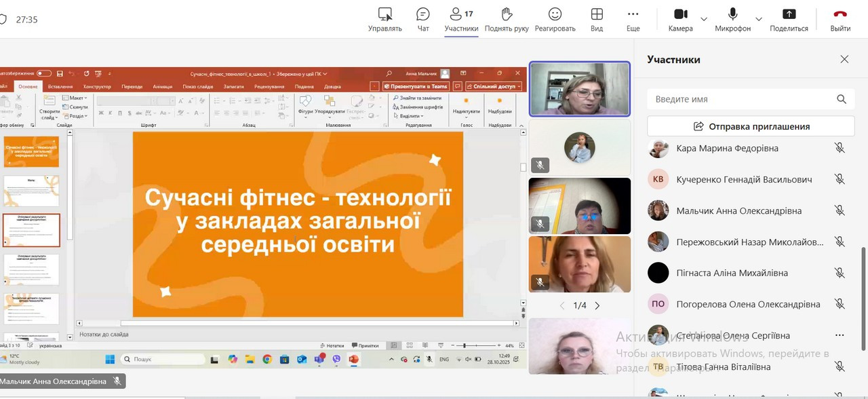Click the Send invitation button

coord(751,126)
